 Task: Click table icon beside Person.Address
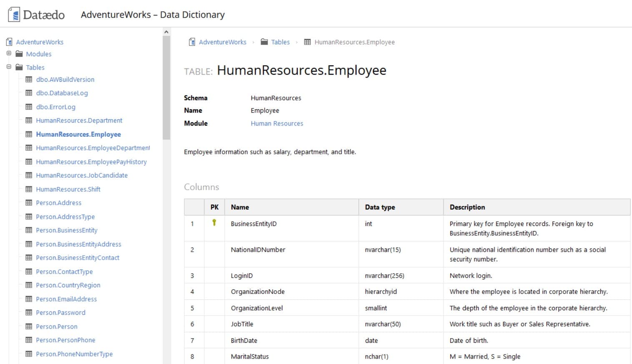click(x=29, y=203)
